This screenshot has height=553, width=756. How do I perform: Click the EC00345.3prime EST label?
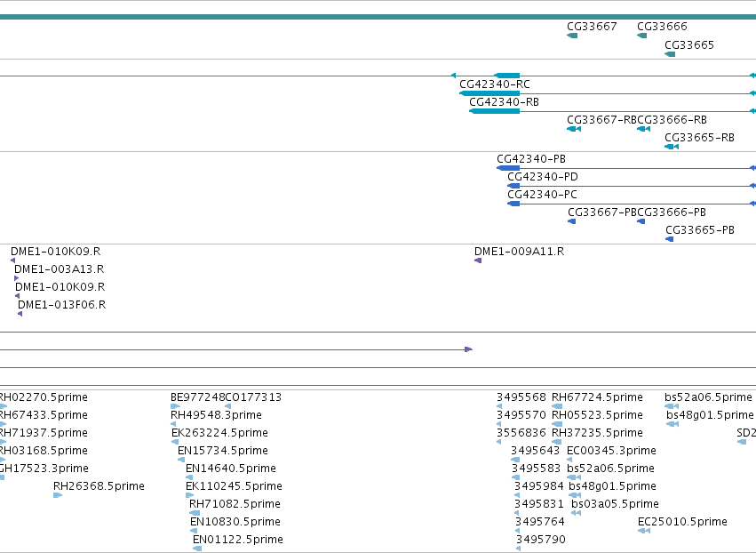(x=611, y=451)
